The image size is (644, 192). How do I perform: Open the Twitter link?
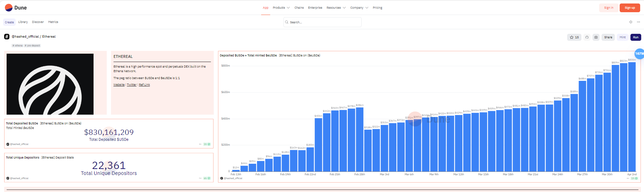(132, 85)
